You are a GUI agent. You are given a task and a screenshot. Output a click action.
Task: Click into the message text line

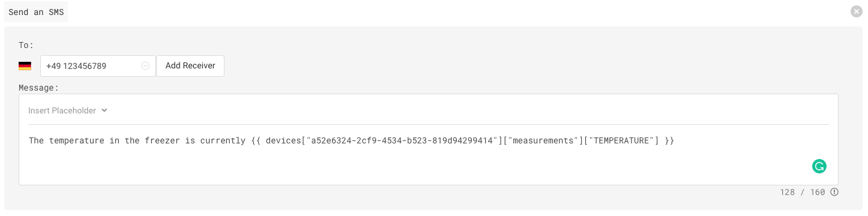(352, 140)
